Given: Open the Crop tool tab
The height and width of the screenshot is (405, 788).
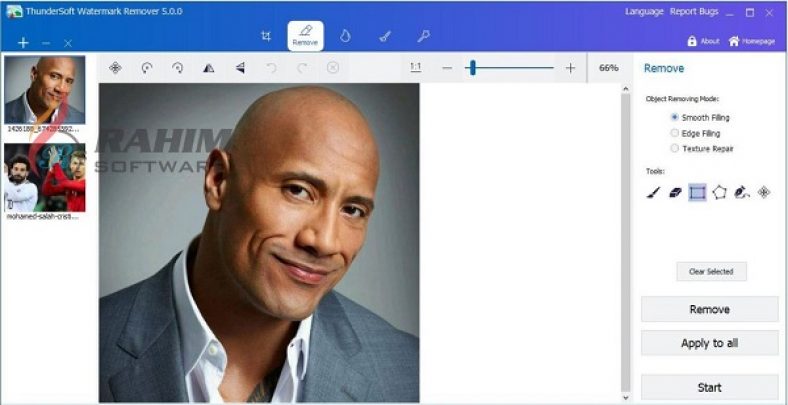Looking at the screenshot, I should pyautogui.click(x=266, y=36).
